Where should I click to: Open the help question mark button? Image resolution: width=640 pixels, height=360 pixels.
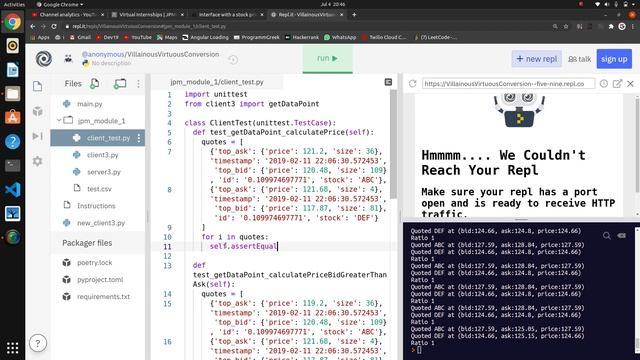pos(38,343)
